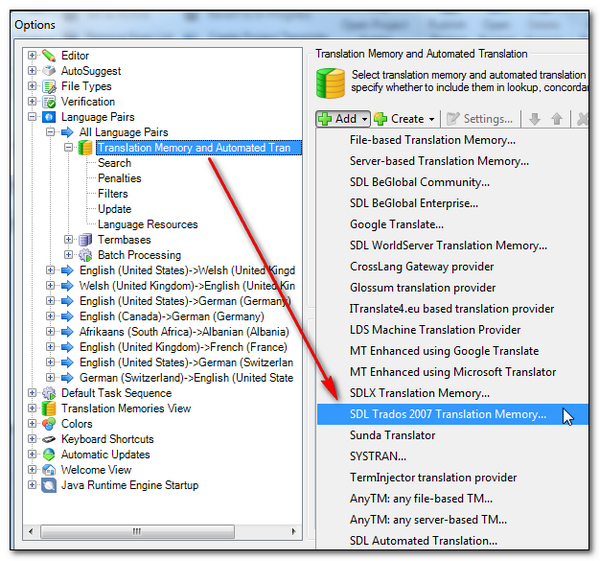Click the Language Pairs blue icon

tap(49, 117)
